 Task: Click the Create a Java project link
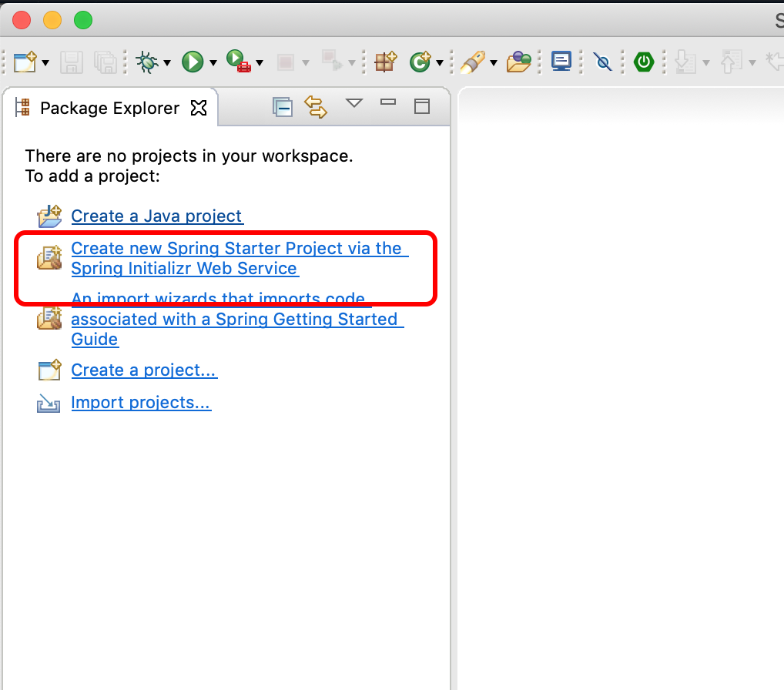tap(156, 216)
